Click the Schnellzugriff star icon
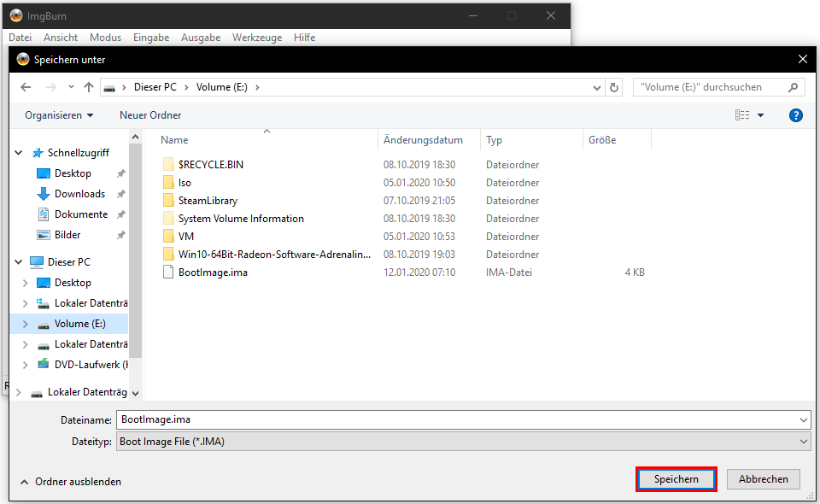The image size is (820, 504). 38,153
